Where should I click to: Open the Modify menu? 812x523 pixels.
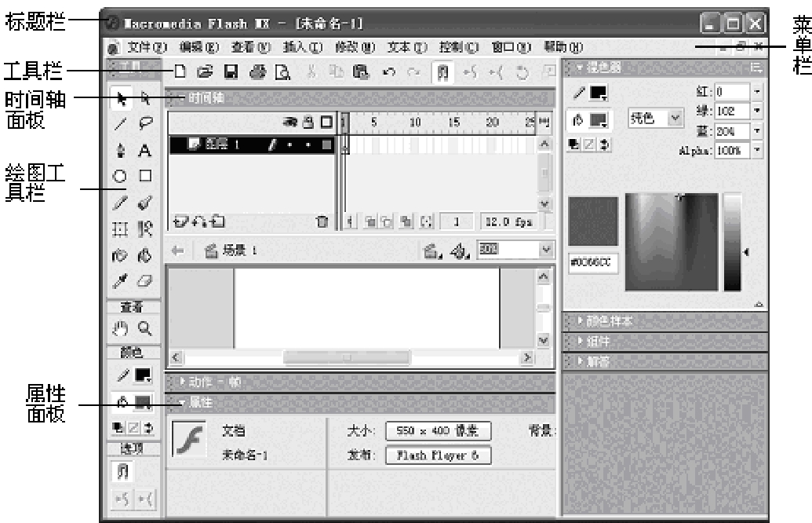(x=355, y=47)
